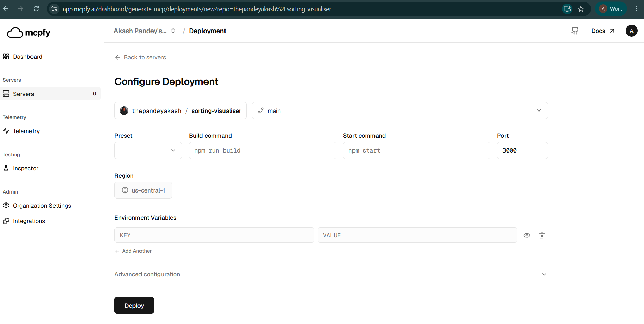Click the install app icon in address bar
Image resolution: width=644 pixels, height=324 pixels.
pos(567,9)
